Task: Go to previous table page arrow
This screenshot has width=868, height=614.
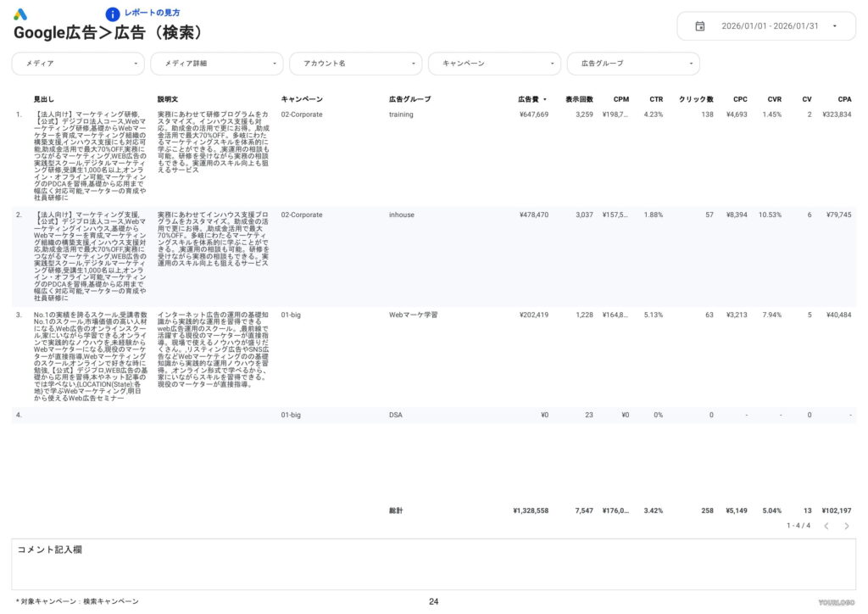Action: 826,526
